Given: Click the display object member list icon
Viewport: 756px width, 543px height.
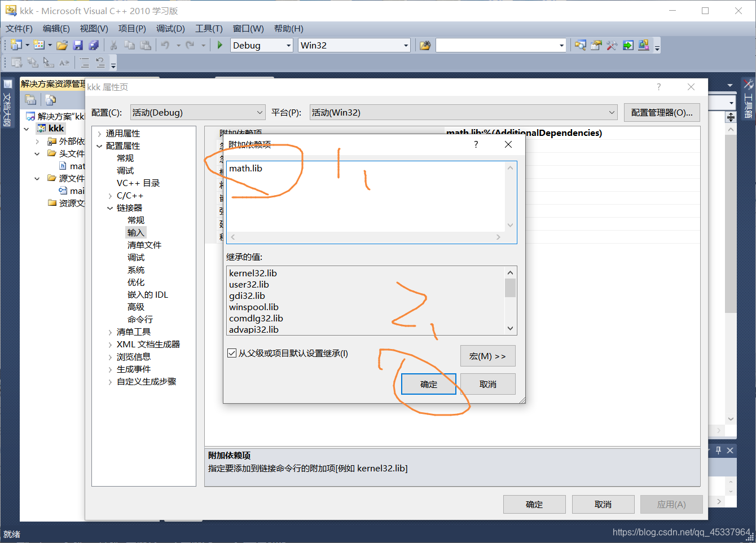Looking at the screenshot, I should (16, 63).
